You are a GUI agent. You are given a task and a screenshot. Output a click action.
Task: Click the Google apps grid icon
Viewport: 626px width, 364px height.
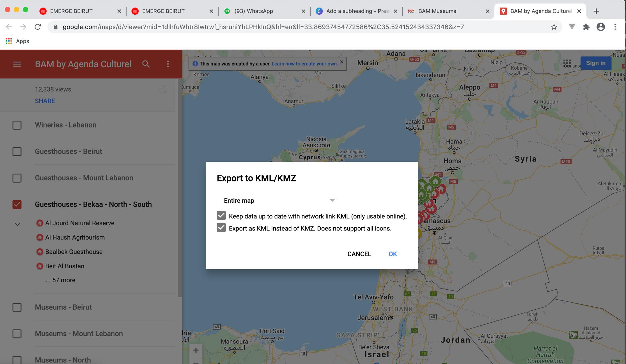[x=567, y=63]
